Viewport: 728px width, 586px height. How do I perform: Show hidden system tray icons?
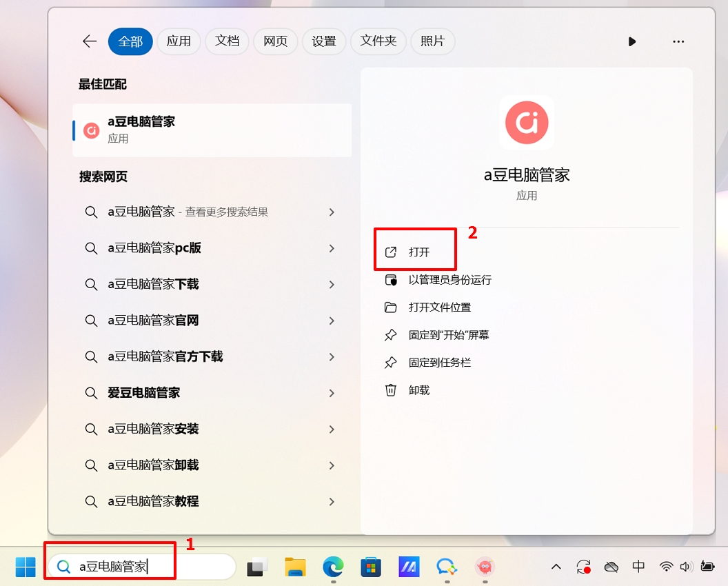tap(556, 567)
